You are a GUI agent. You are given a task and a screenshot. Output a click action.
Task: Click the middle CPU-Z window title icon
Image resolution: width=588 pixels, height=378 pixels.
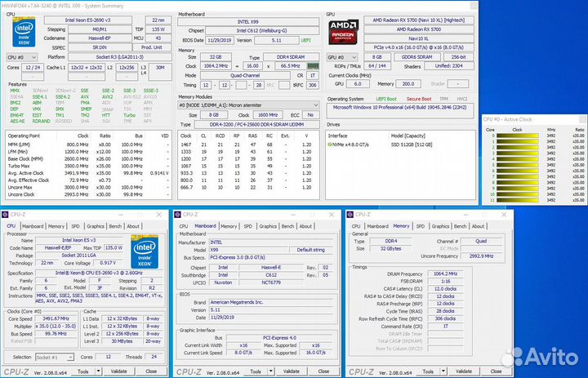pyautogui.click(x=179, y=215)
